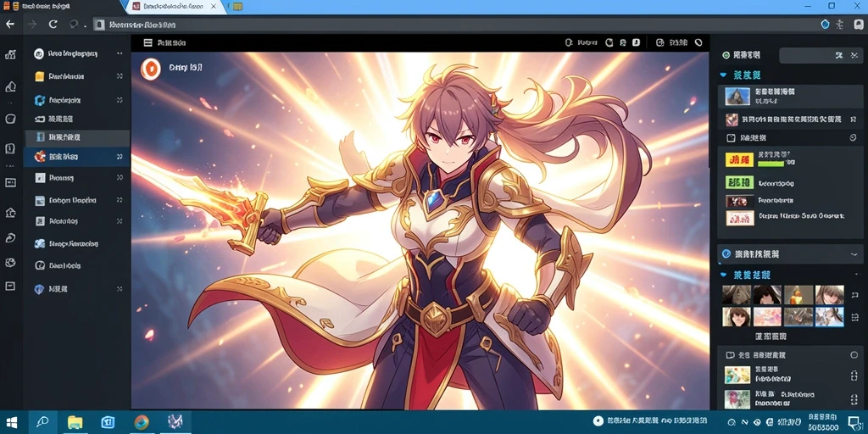Click the browser back arrow
Viewport: 868px width, 434px height.
coord(10,25)
